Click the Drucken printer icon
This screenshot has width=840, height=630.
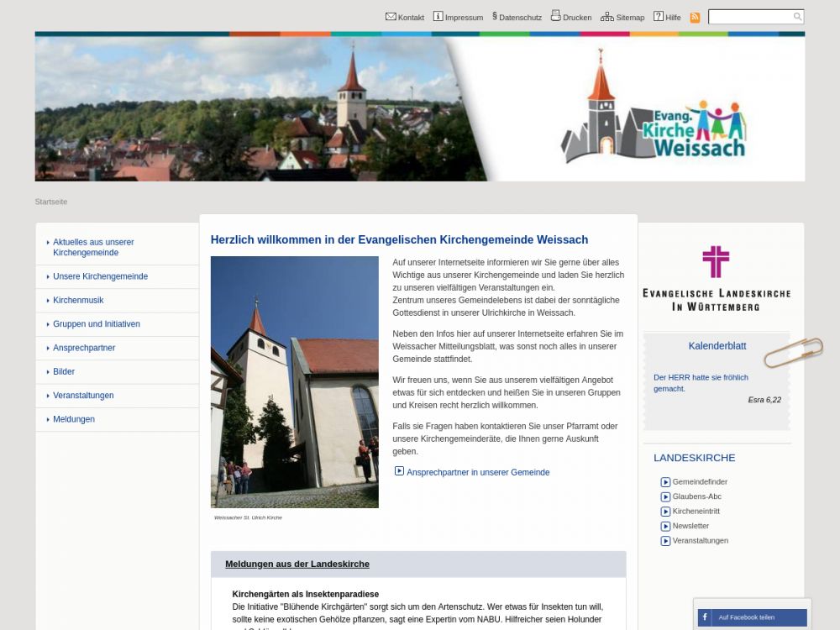[555, 16]
